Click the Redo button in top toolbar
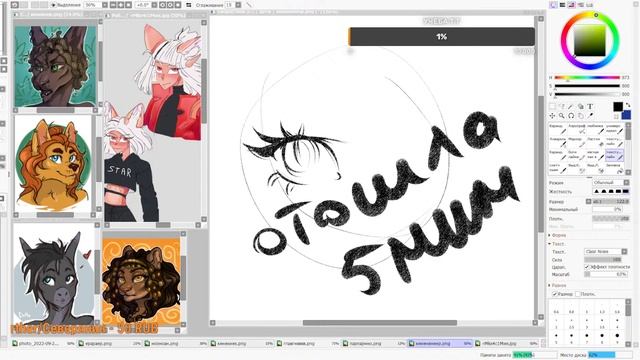The height and width of the screenshot is (360, 640). (x=24, y=5)
